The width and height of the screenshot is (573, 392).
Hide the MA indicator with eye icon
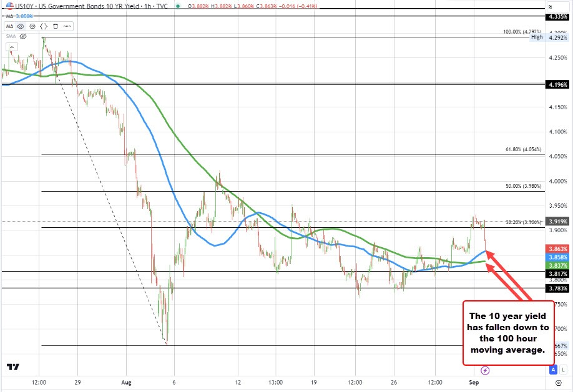(21, 26)
